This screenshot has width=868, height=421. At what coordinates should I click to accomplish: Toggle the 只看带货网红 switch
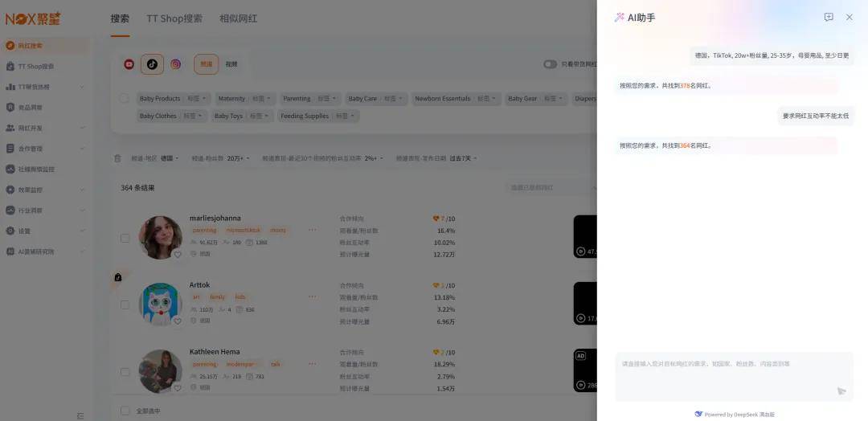550,64
